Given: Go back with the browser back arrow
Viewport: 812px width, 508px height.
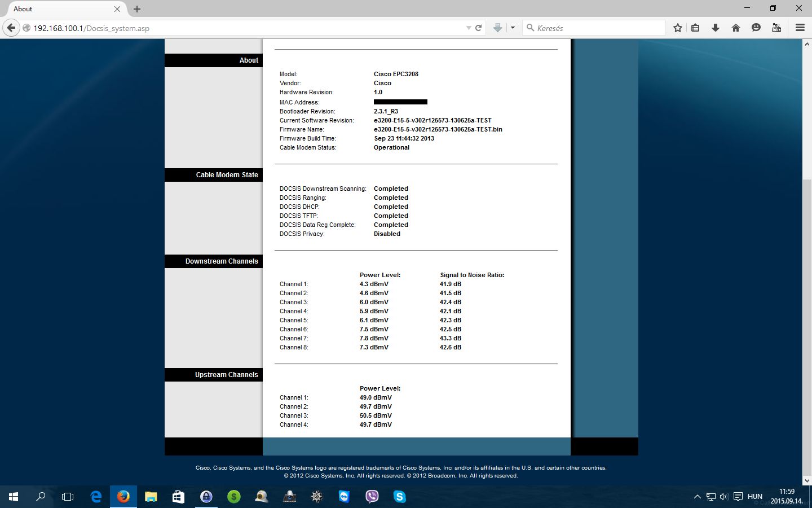Looking at the screenshot, I should pyautogui.click(x=11, y=28).
